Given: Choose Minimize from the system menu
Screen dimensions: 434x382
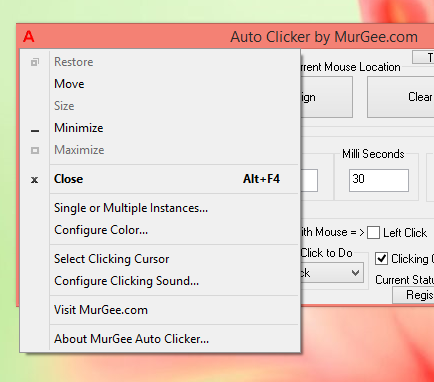Looking at the screenshot, I should pyautogui.click(x=159, y=128).
